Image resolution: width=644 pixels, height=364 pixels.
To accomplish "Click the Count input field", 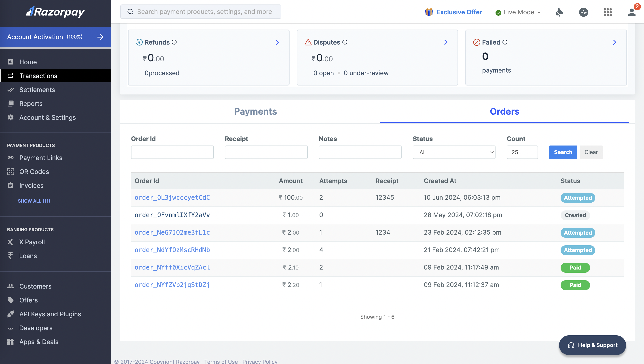I will click(x=522, y=152).
